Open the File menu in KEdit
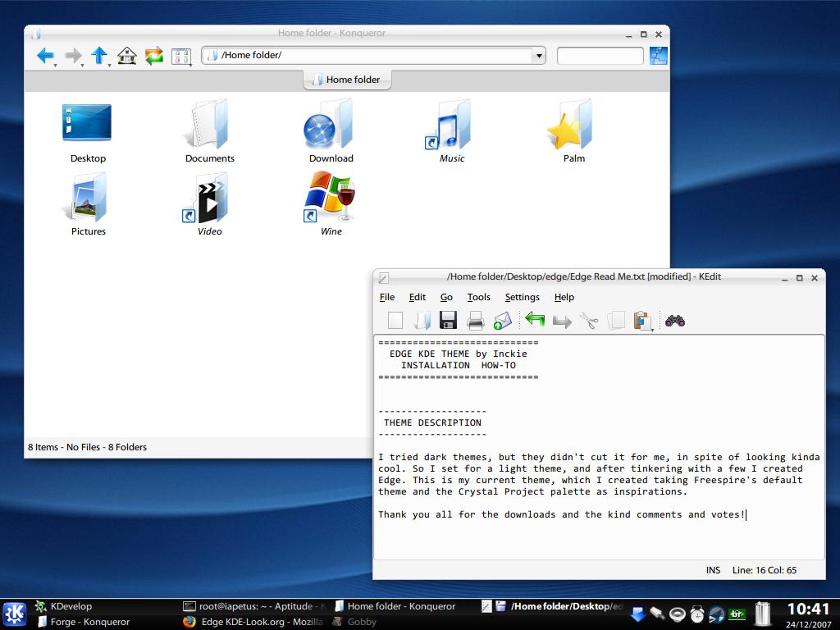This screenshot has height=630, width=840. [x=387, y=297]
